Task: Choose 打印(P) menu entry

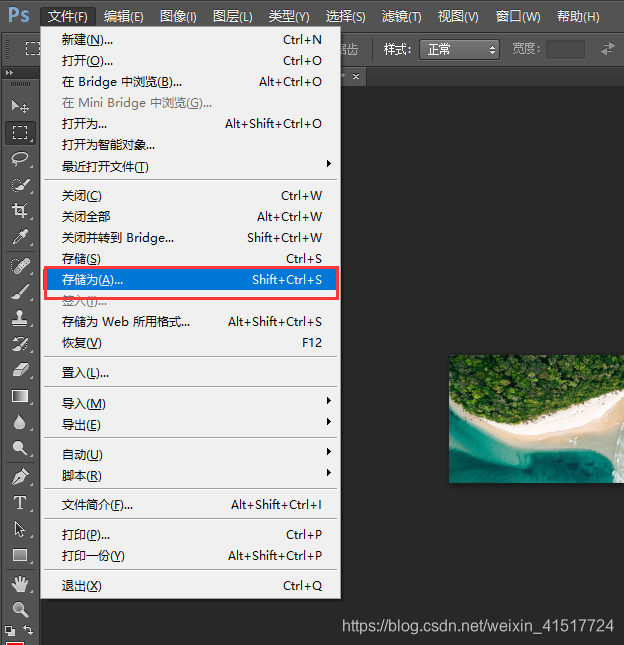Action: pos(191,534)
